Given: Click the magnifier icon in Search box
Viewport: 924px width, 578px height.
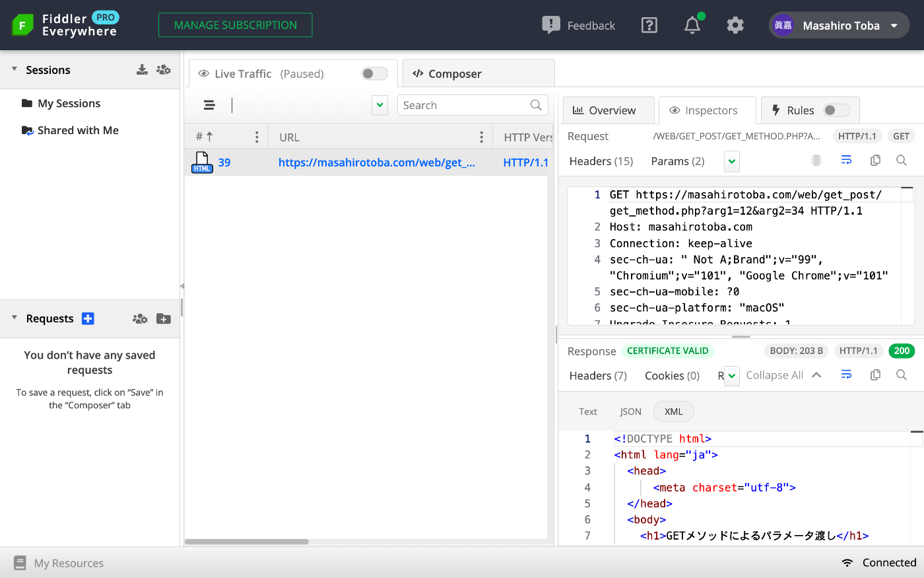Looking at the screenshot, I should click(x=536, y=105).
